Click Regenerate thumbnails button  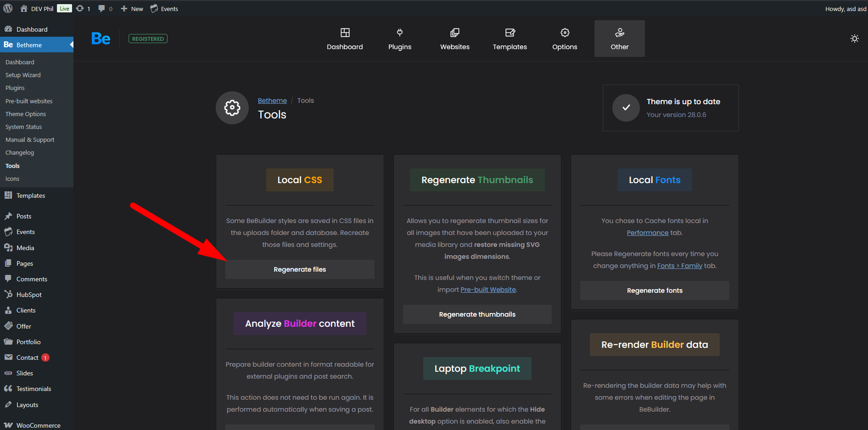pos(477,314)
